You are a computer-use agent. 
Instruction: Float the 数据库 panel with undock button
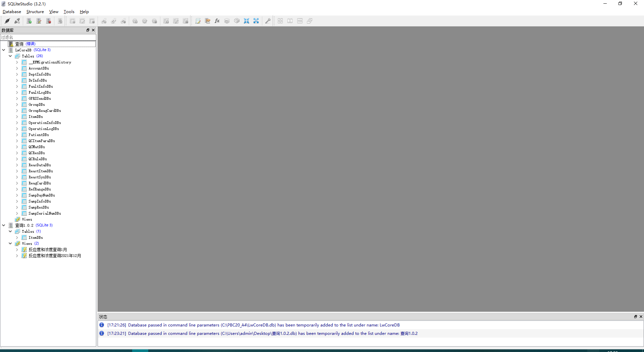pyautogui.click(x=88, y=30)
